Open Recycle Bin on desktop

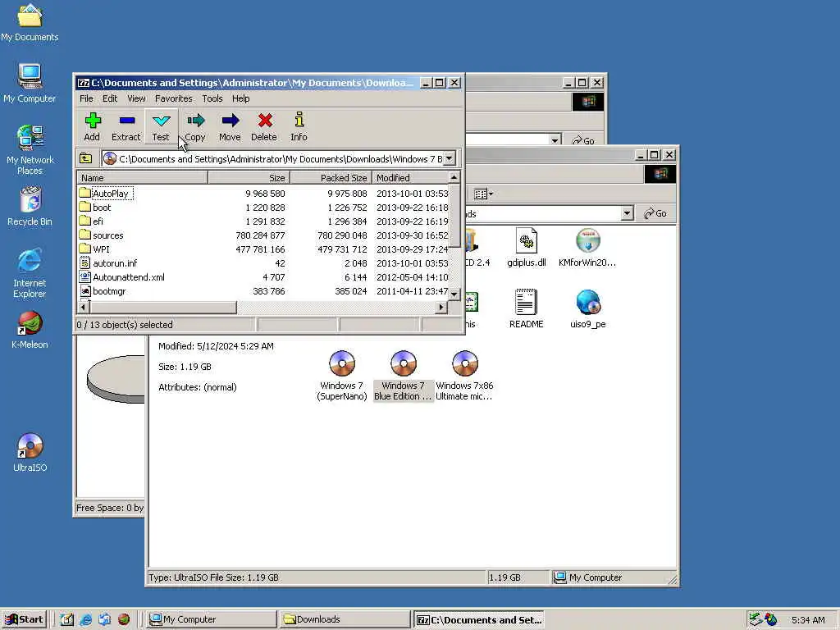[x=30, y=206]
